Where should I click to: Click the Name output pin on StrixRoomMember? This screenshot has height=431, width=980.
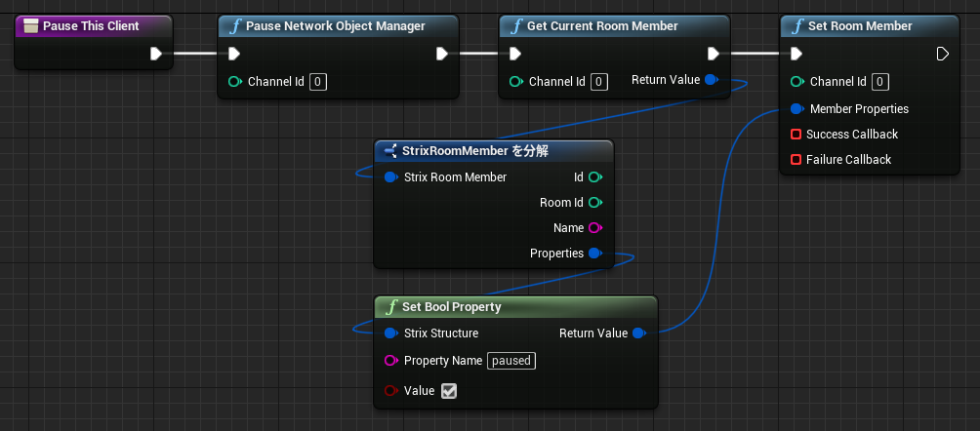click(595, 228)
